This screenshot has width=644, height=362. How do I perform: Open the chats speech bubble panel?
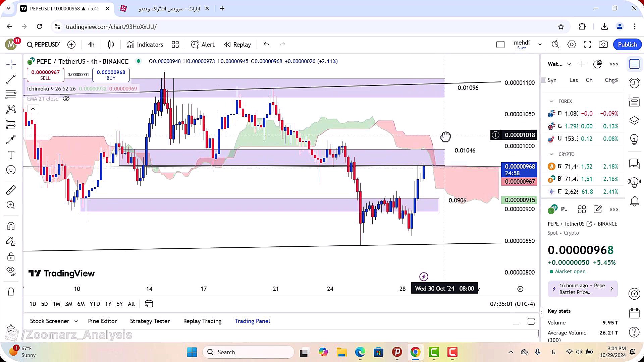[x=634, y=164]
